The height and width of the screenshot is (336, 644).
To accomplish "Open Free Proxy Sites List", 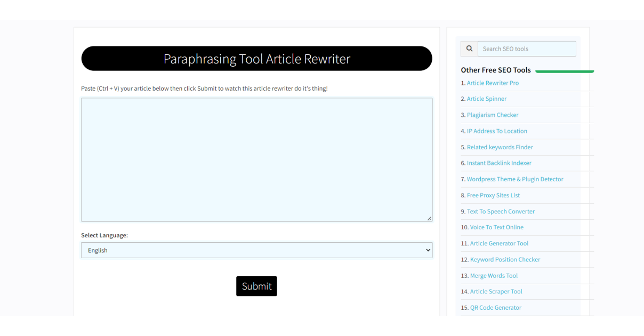I will pos(493,195).
